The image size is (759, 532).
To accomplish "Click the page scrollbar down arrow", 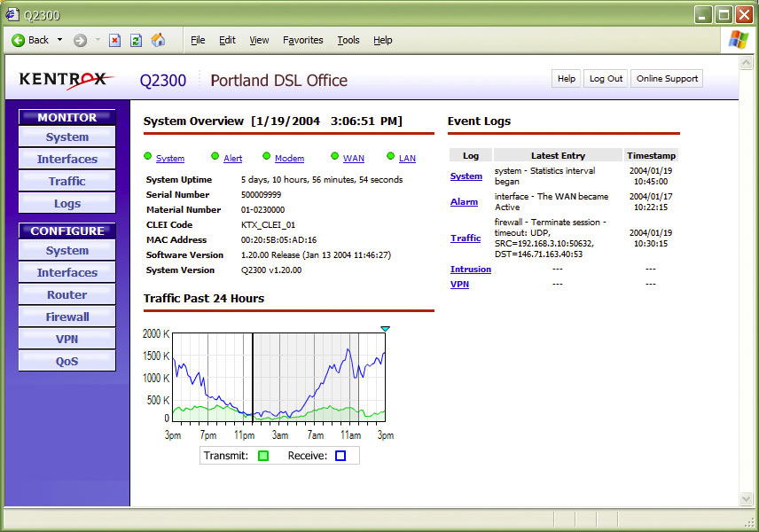I will pos(746,498).
